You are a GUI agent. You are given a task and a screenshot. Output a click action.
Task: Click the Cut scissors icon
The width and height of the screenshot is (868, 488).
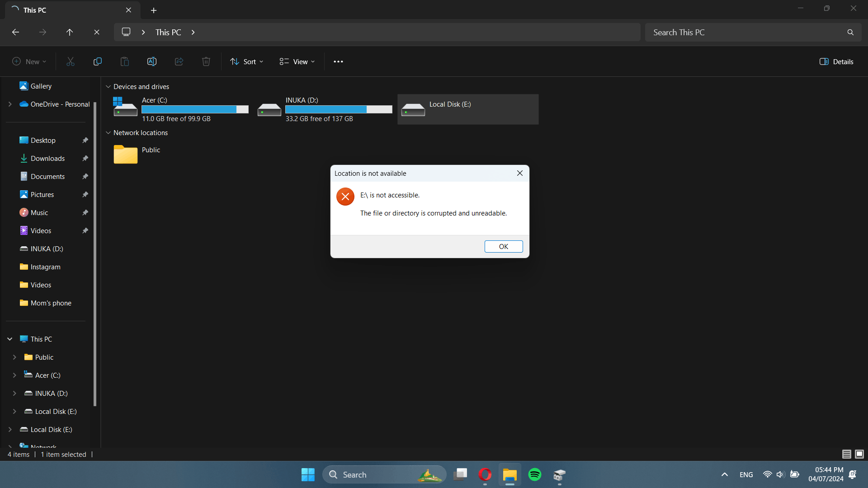click(x=71, y=61)
